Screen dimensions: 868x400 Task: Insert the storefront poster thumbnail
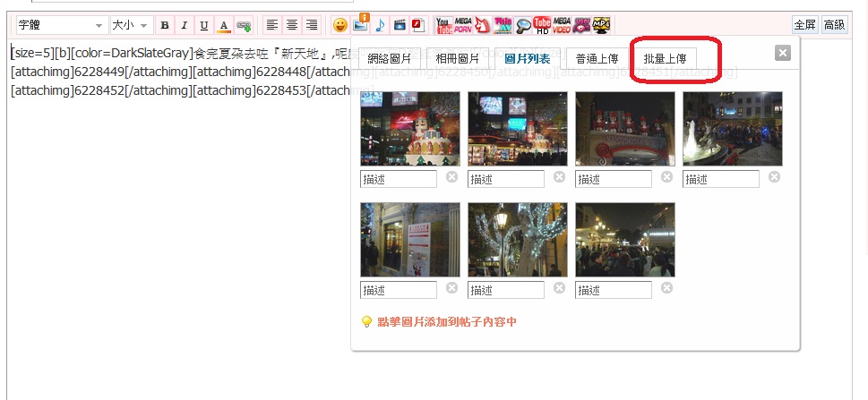[410, 240]
